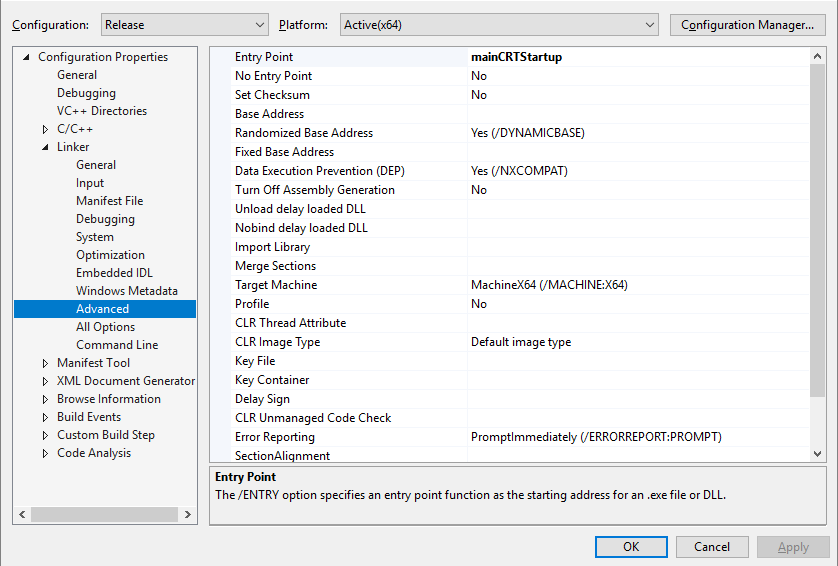Click the Data Execution Prevention (DEP) value
838x566 pixels.
click(x=519, y=171)
